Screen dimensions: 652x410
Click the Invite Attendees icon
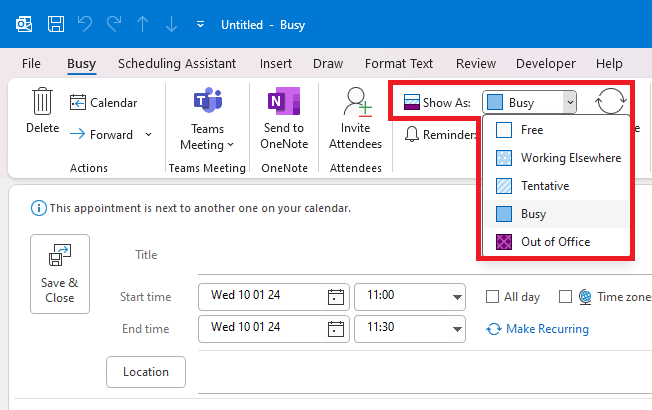pyautogui.click(x=355, y=103)
